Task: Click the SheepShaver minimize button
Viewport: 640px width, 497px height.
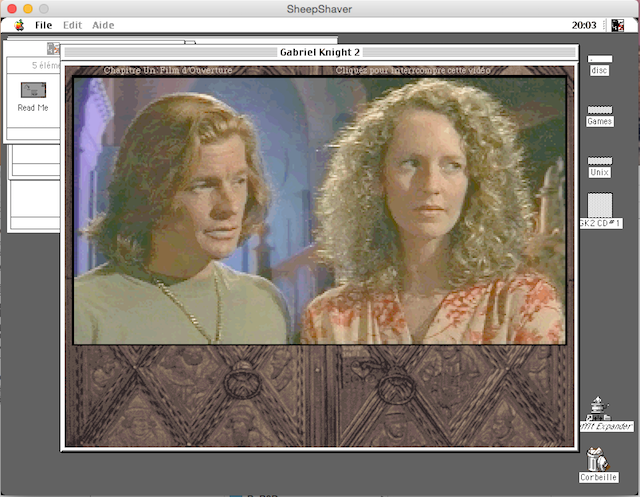Action: click(28, 9)
